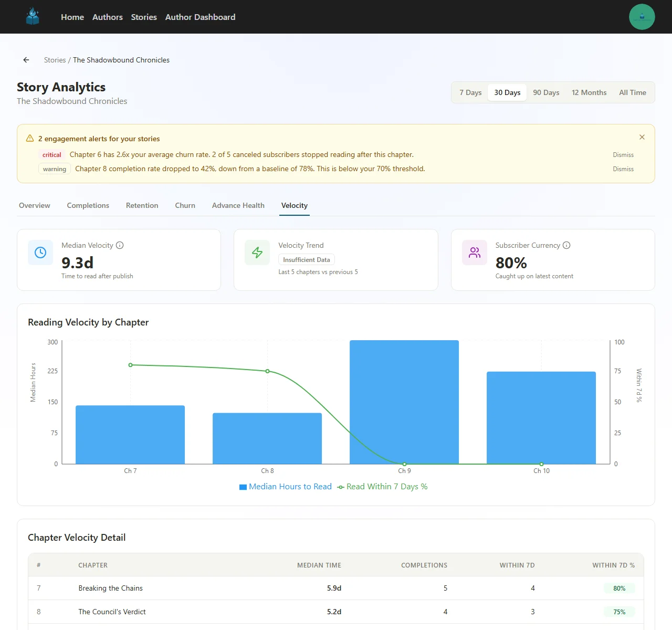Screen dimensions: 672x630
Task: Click the Subscriber Currency info icon
Action: coord(566,245)
